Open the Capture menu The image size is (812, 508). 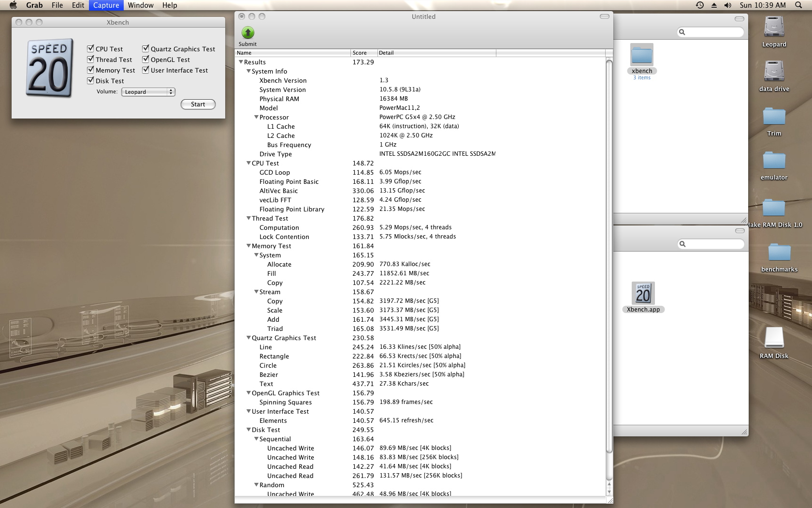pyautogui.click(x=106, y=5)
